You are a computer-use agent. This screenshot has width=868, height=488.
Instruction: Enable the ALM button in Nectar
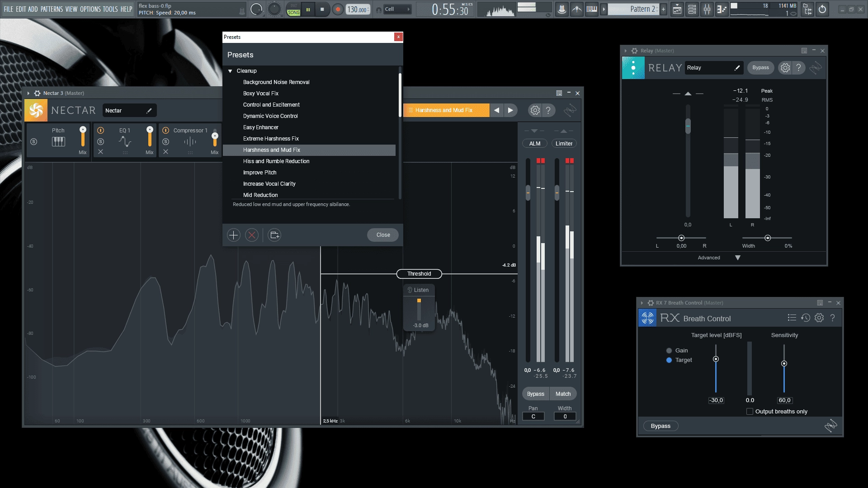[535, 144]
